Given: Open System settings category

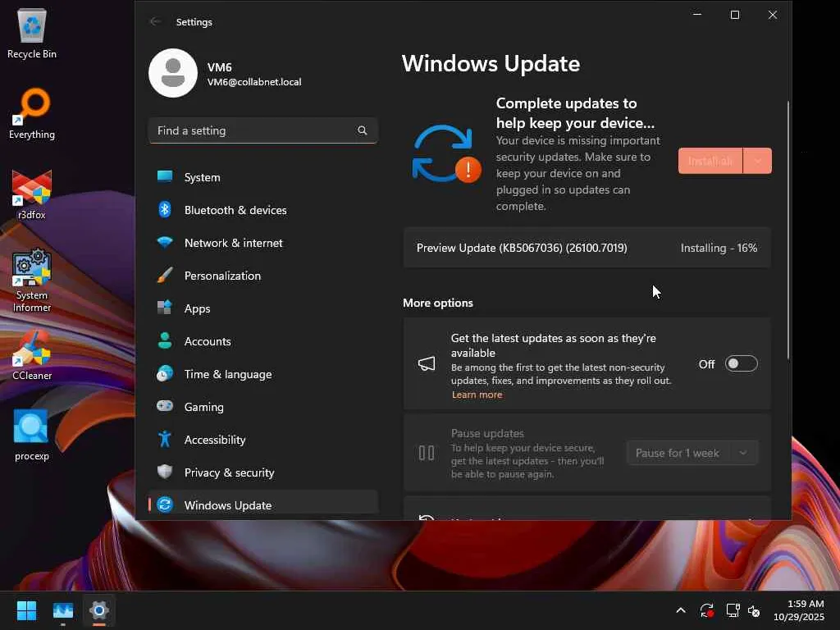Looking at the screenshot, I should coord(263,177).
